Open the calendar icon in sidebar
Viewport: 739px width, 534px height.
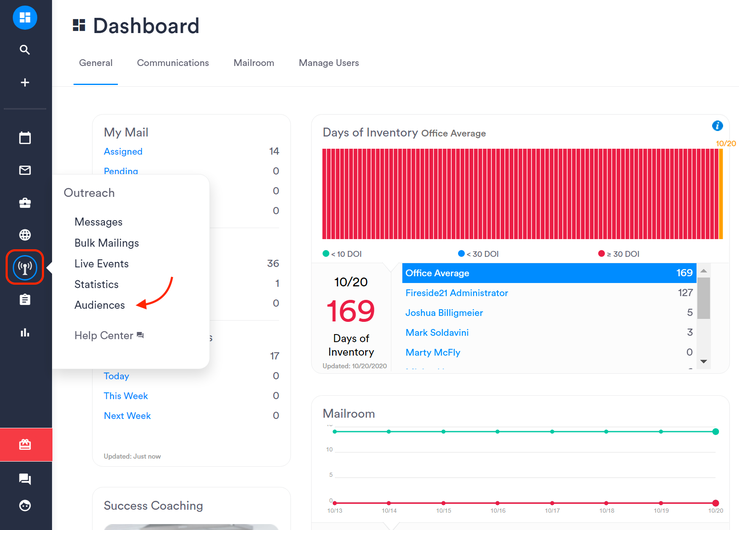[25, 138]
